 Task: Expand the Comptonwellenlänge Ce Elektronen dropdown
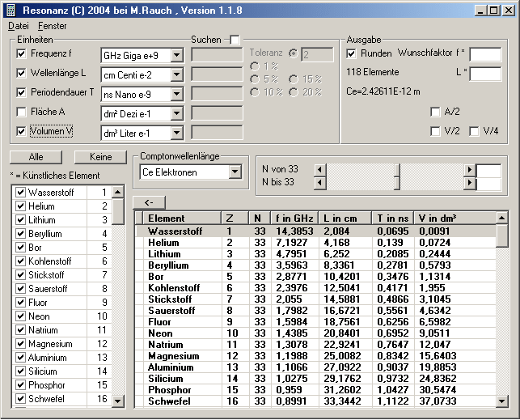(x=235, y=172)
